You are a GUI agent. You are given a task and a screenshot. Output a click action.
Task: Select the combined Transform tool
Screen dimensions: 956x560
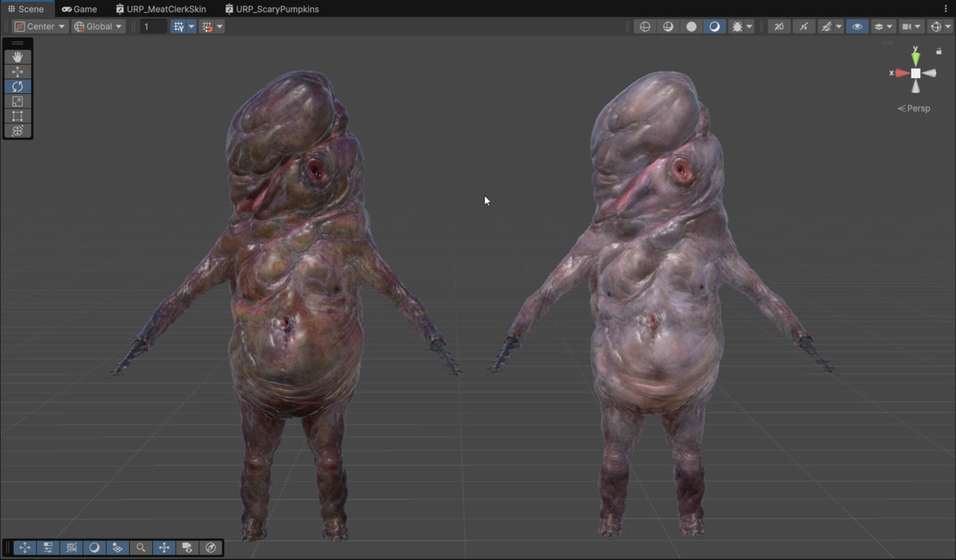coord(18,131)
